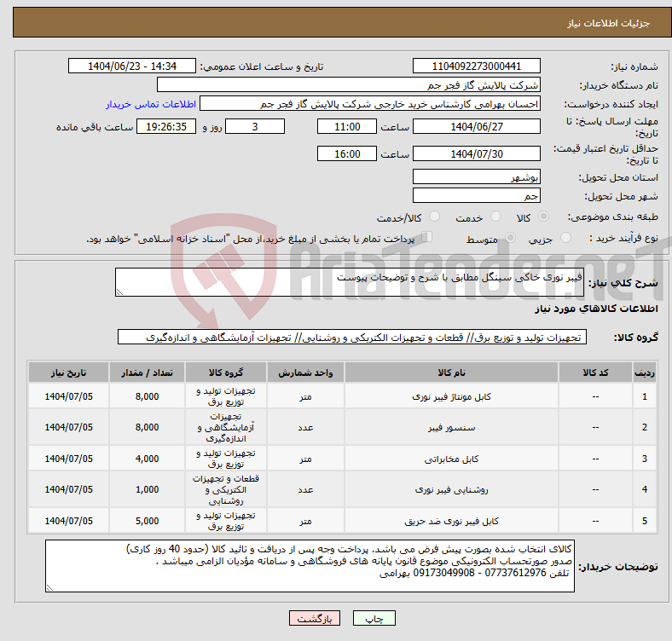
Task: Click the شماره نیاز number field
Action: pyautogui.click(x=477, y=66)
